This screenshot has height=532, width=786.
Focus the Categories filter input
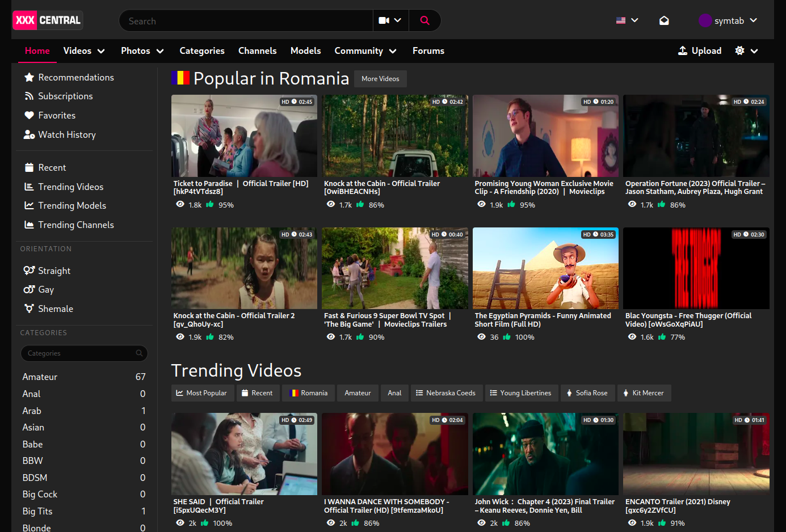[x=84, y=353]
